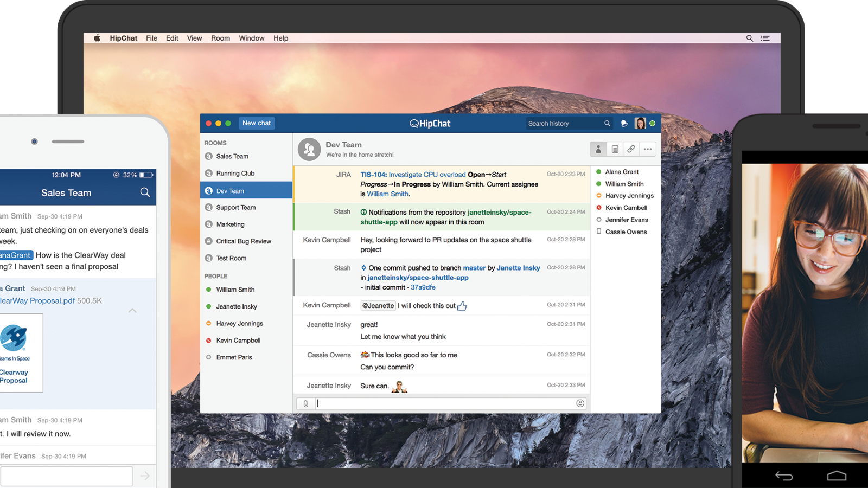868x488 pixels.
Task: Click the user profile avatar in header
Action: pyautogui.click(x=640, y=124)
